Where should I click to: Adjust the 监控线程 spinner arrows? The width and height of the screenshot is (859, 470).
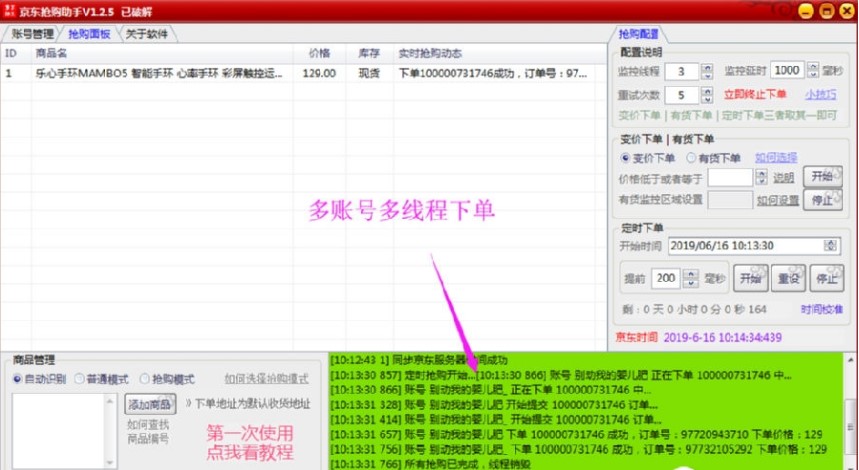(x=707, y=71)
